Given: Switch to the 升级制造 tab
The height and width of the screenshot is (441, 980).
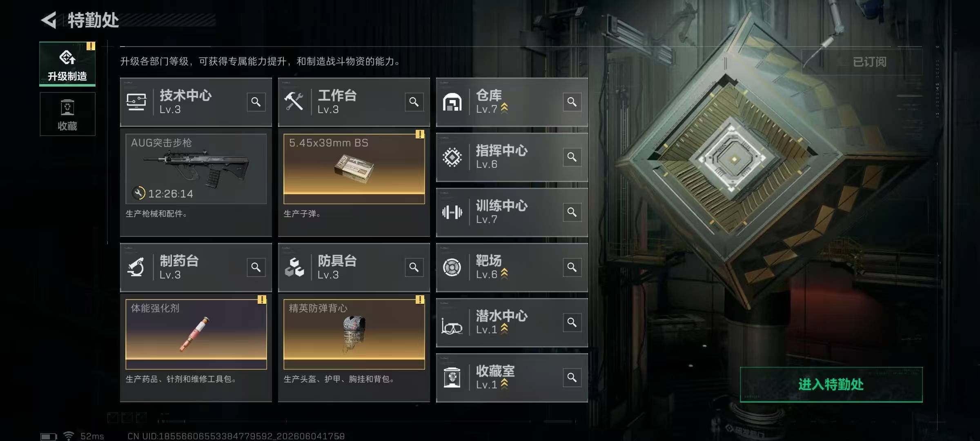Looking at the screenshot, I should click(x=67, y=64).
